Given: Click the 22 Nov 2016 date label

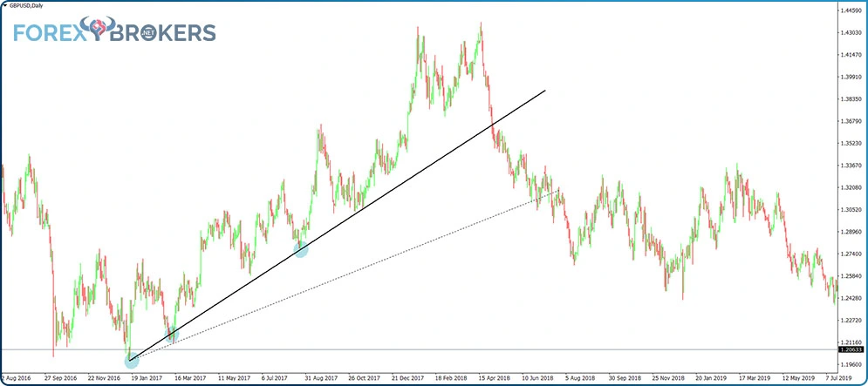Looking at the screenshot, I should 104,377.
